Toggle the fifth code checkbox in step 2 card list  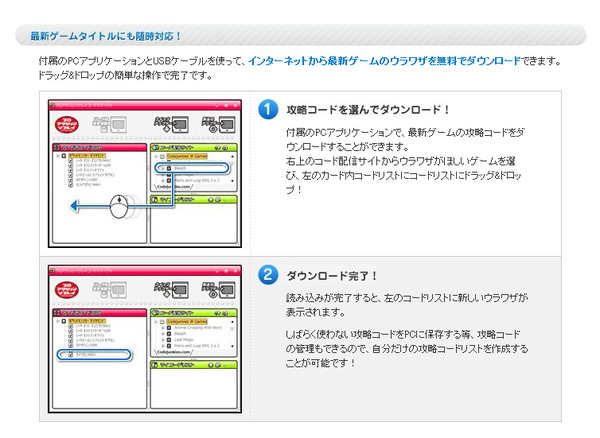point(70,345)
